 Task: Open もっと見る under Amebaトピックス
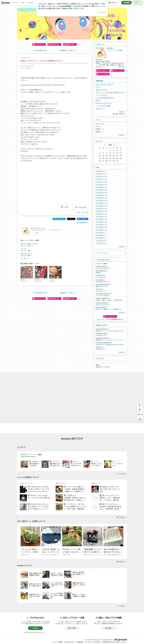[121, 606]
